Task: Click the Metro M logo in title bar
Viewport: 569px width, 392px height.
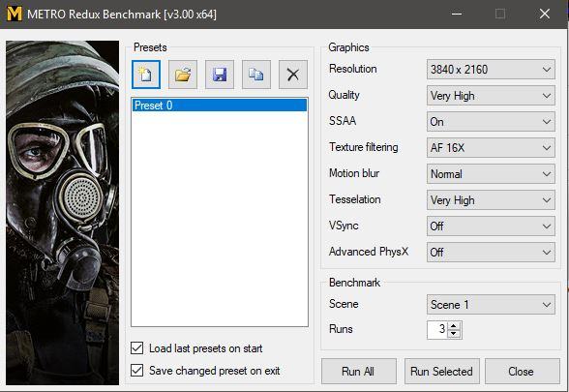Action: click(15, 15)
